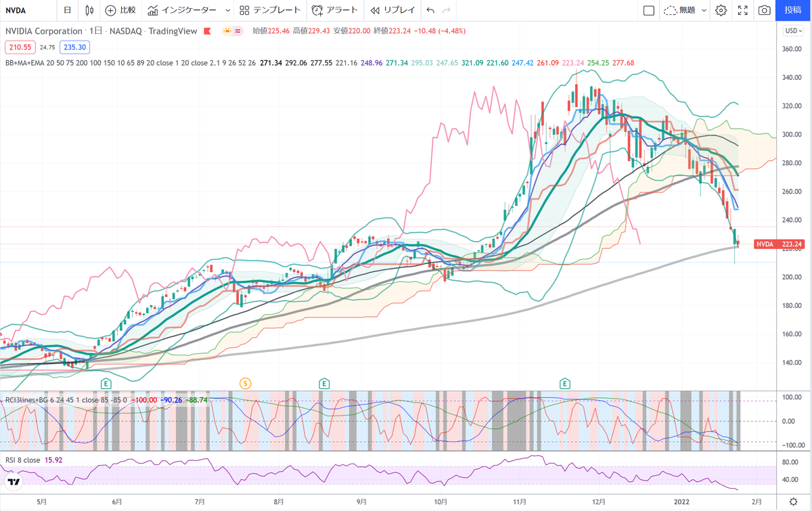Open chart settings gear icon
The height and width of the screenshot is (511, 812).
(x=721, y=10)
